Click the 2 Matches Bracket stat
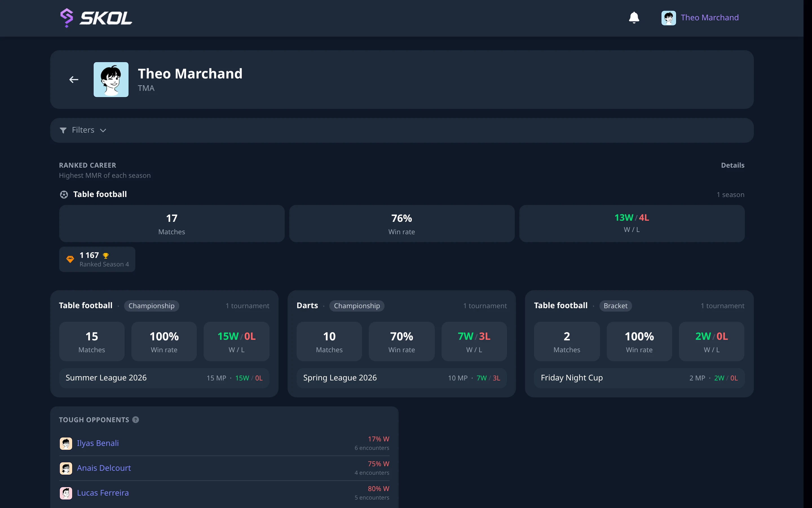Screen dimensions: 812x508 567,342
